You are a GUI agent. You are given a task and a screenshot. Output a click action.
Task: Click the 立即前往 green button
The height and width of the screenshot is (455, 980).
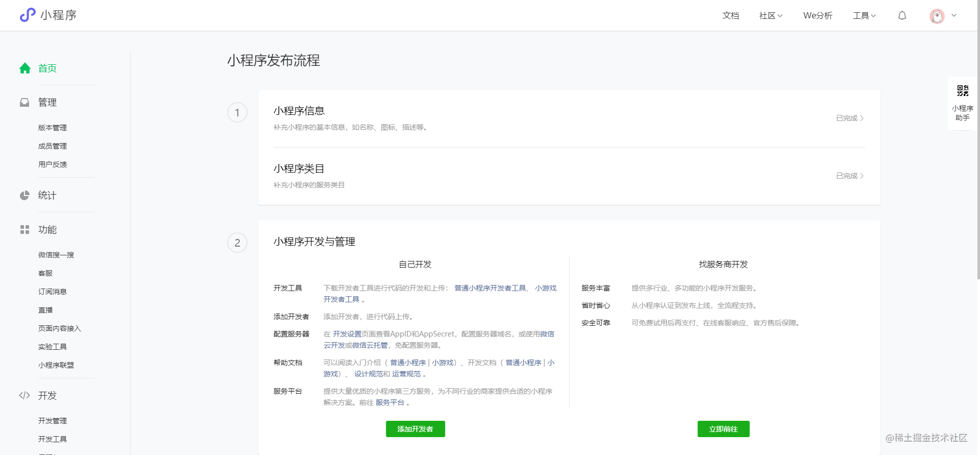pyautogui.click(x=723, y=429)
